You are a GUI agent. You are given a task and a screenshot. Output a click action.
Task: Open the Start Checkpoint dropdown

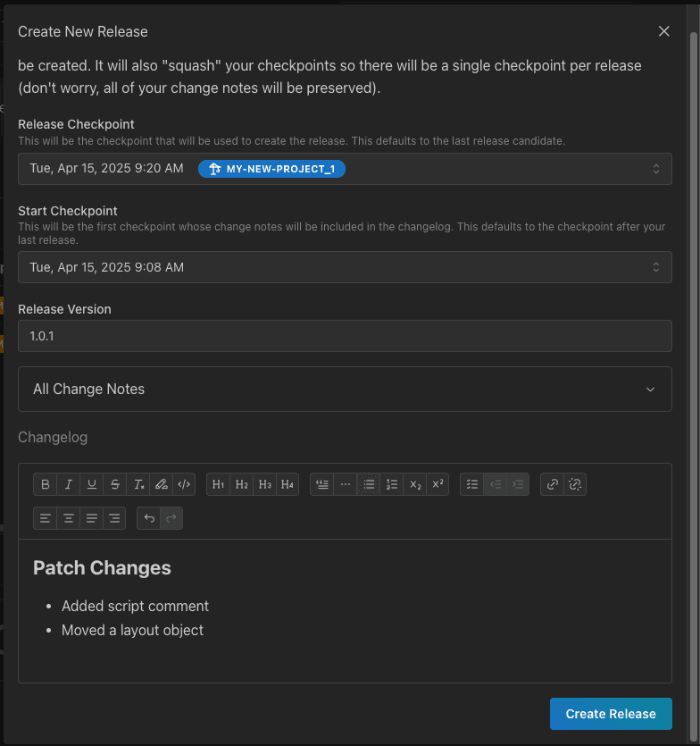click(345, 267)
